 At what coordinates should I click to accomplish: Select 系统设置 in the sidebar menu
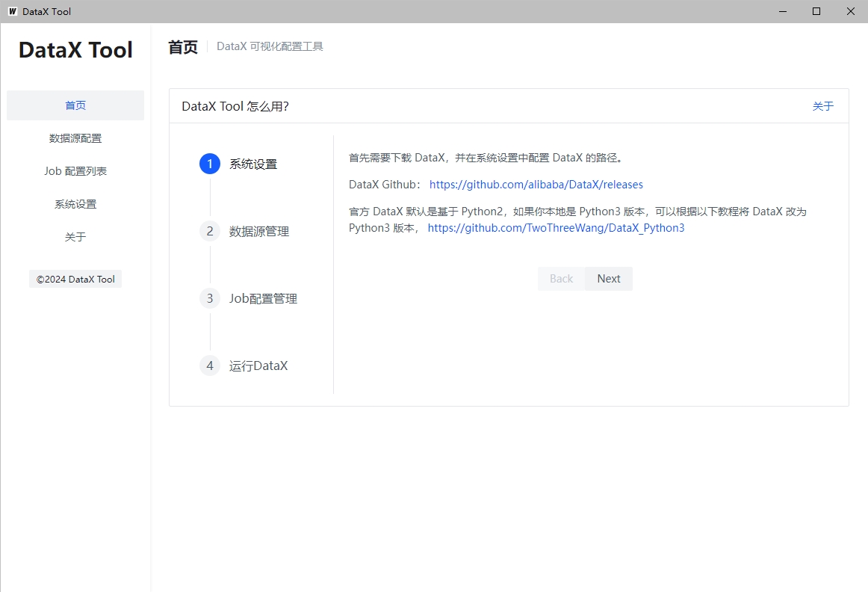pos(75,204)
